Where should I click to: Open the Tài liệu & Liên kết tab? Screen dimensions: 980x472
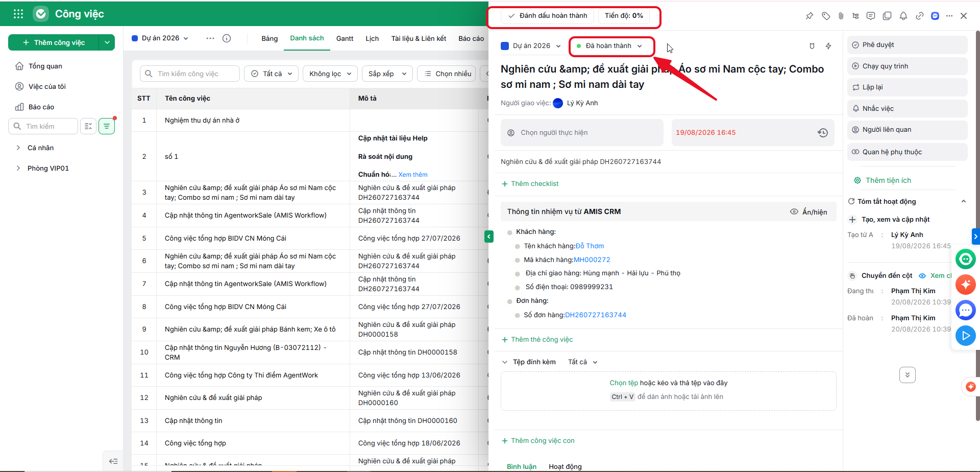tap(419, 39)
